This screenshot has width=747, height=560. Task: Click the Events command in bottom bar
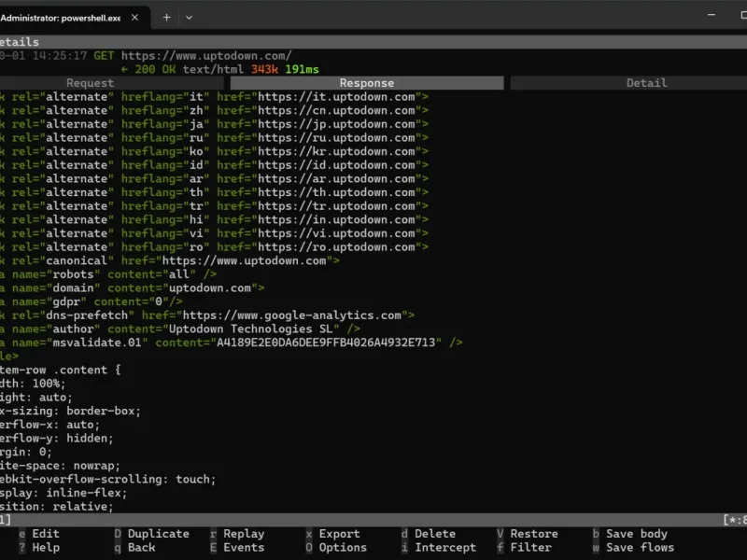(x=244, y=548)
